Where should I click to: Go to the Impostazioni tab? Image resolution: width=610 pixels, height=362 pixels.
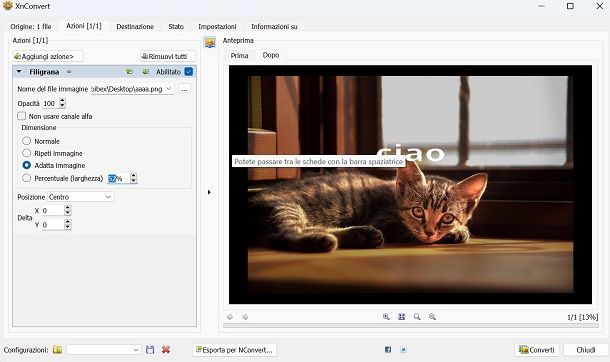tap(217, 26)
